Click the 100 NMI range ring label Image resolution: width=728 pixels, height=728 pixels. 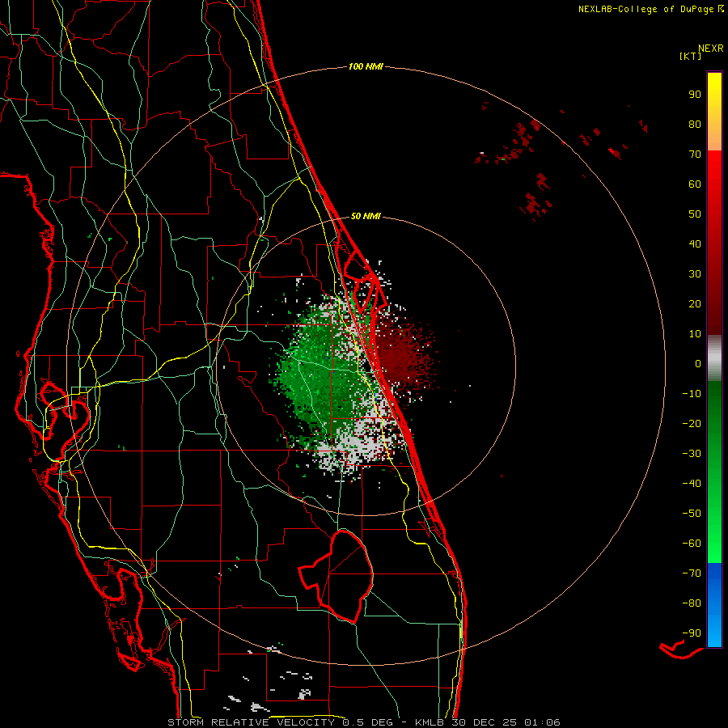coord(366,67)
